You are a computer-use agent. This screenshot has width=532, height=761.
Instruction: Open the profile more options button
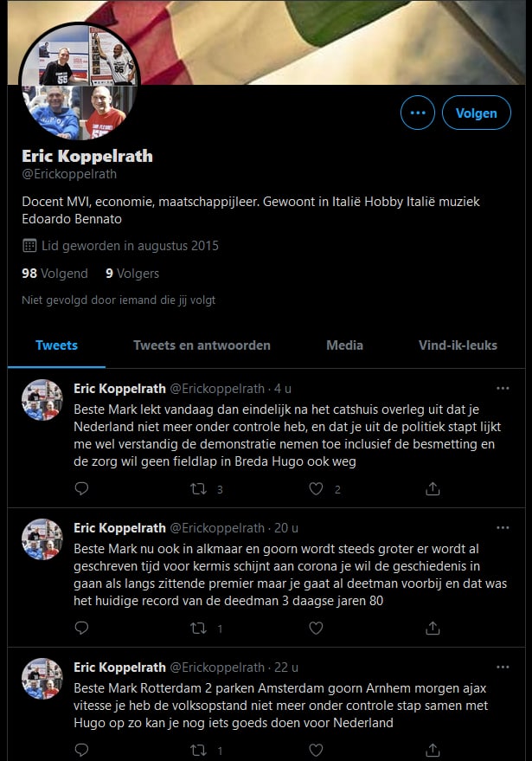pos(418,113)
